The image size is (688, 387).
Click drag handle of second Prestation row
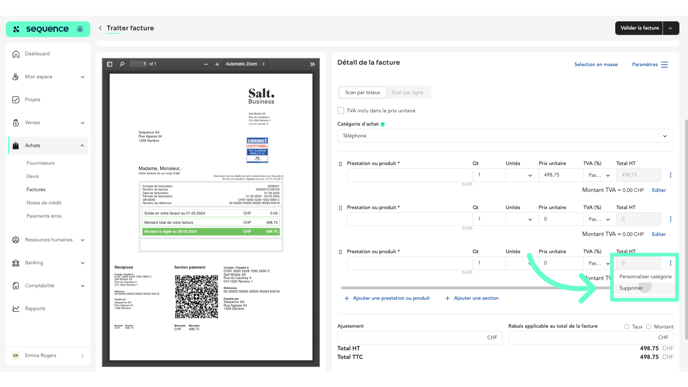coord(340,208)
